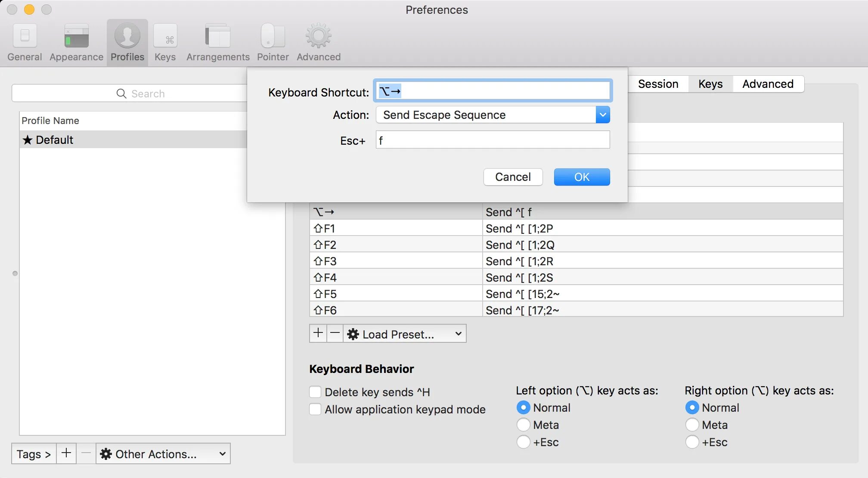
Task: Expand the Tags panel
Action: coord(34,454)
